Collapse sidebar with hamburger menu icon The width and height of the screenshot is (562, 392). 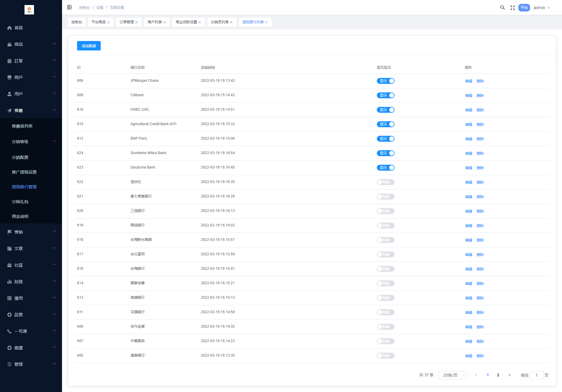tap(69, 7)
